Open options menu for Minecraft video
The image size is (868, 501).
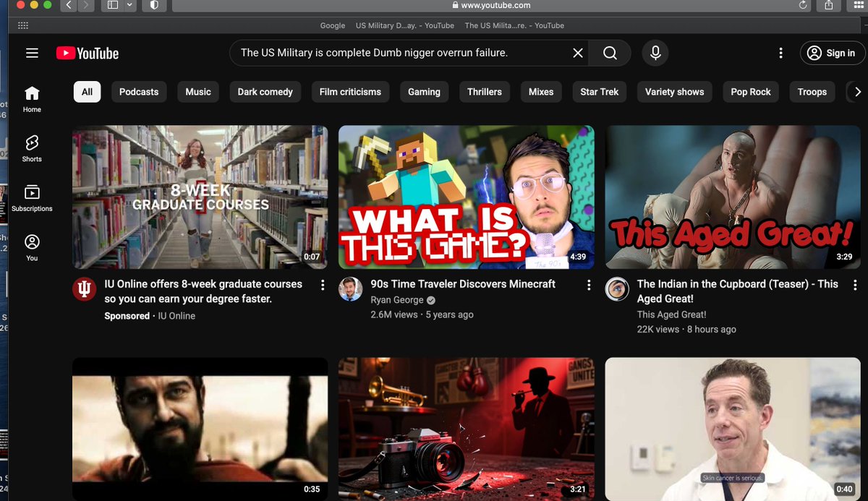click(589, 285)
